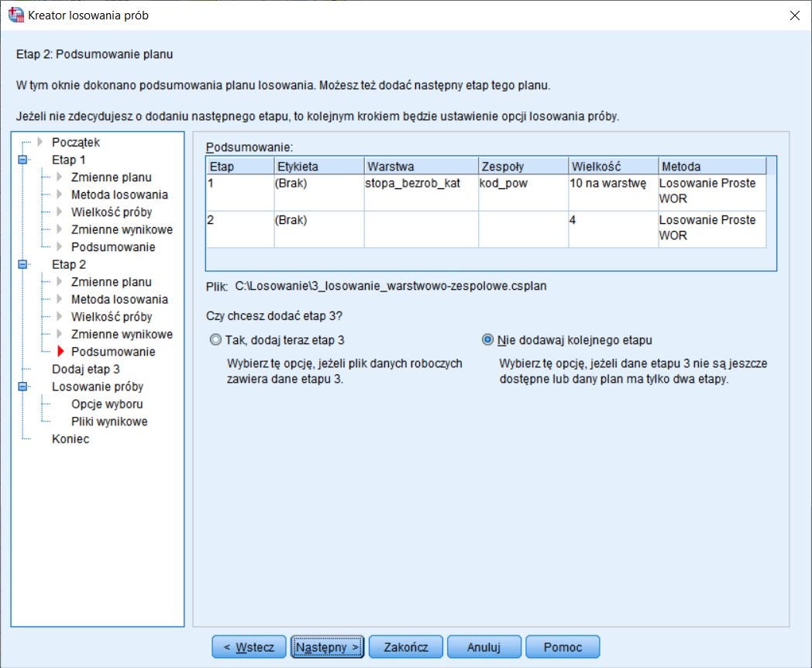Select 'Nie dodawaj kolejnego etapu' radio button
The image size is (812, 668).
[x=487, y=339]
